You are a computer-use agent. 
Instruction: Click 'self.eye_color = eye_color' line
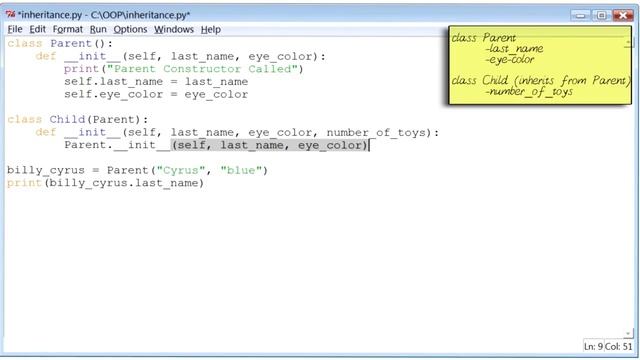[156, 94]
